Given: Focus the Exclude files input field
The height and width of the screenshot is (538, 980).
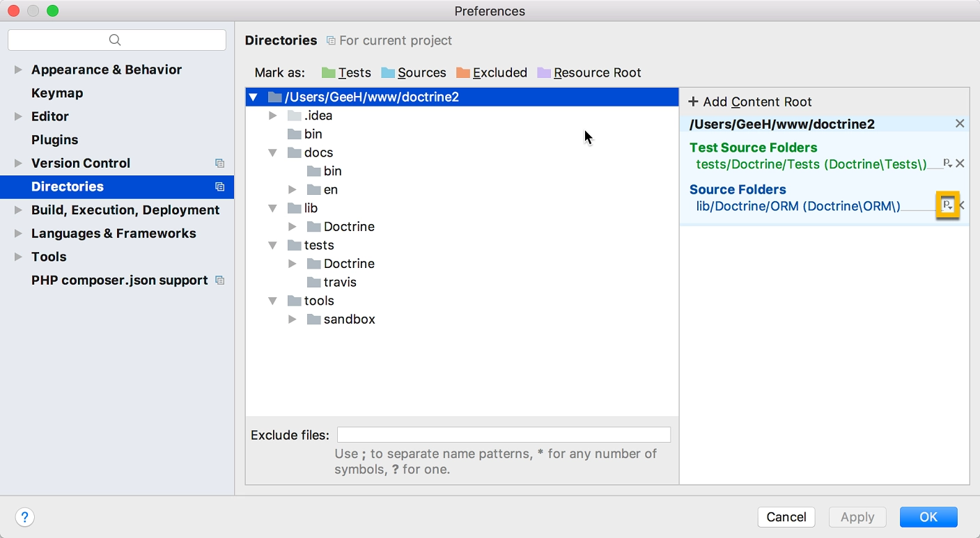Looking at the screenshot, I should tap(504, 435).
